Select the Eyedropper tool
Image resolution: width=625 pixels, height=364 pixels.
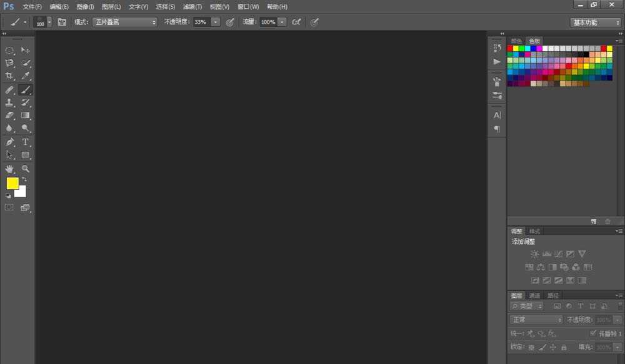[26, 76]
